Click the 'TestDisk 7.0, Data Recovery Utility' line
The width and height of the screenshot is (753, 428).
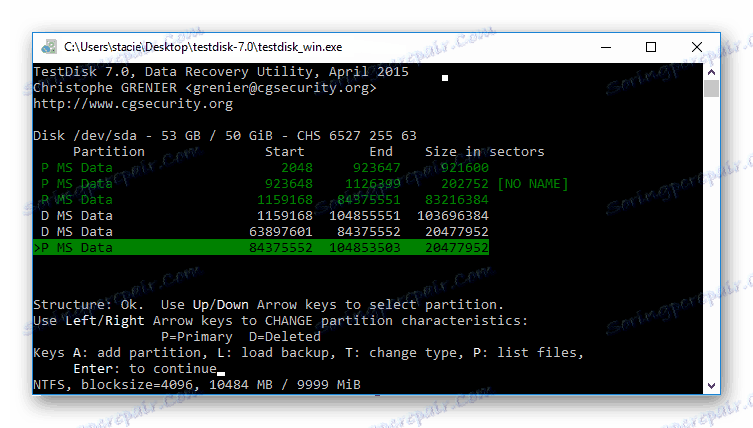(x=221, y=72)
